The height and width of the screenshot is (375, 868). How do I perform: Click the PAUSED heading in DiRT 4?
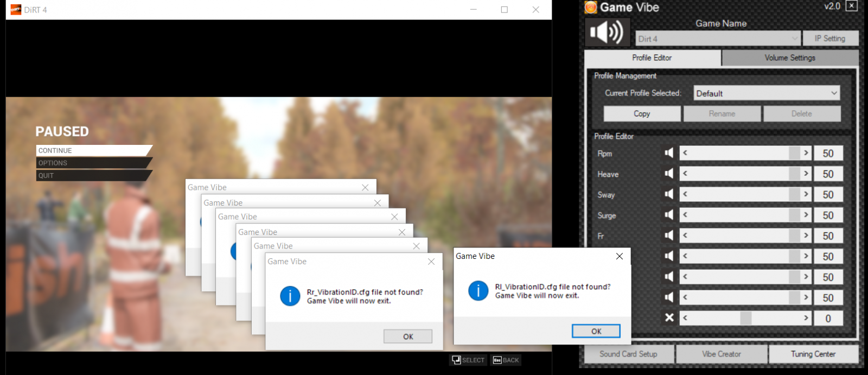pos(62,131)
